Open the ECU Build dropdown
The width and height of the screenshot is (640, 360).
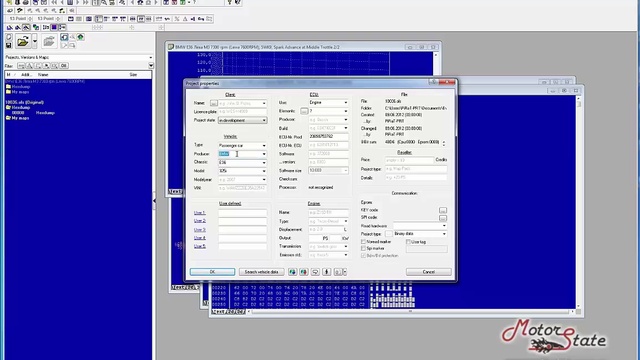click(x=346, y=128)
